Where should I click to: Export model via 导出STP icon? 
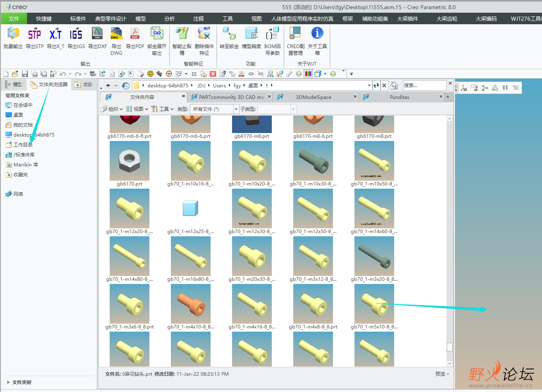pos(35,33)
